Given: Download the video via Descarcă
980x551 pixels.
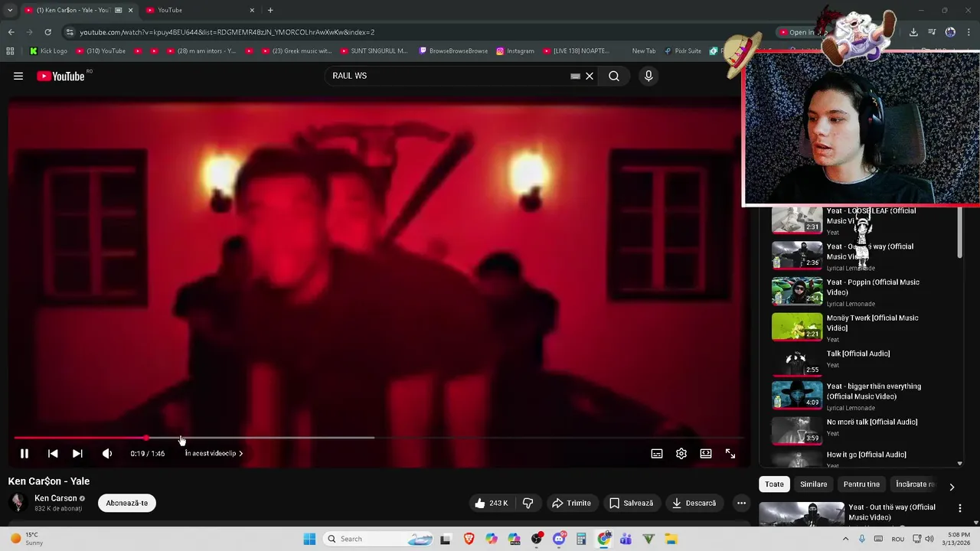Looking at the screenshot, I should point(694,503).
